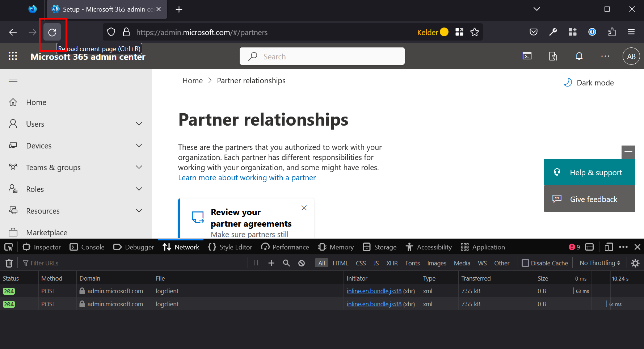Expand Resources section chevron

pyautogui.click(x=139, y=211)
